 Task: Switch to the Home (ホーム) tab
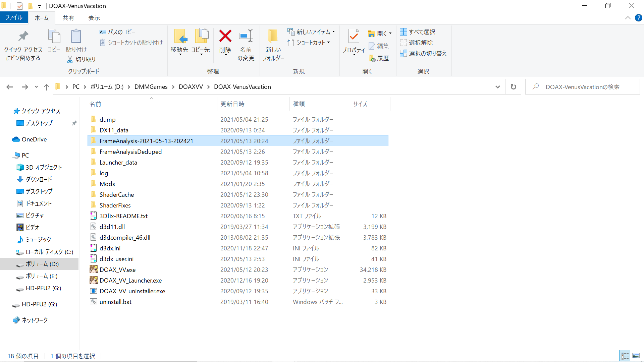(x=42, y=18)
